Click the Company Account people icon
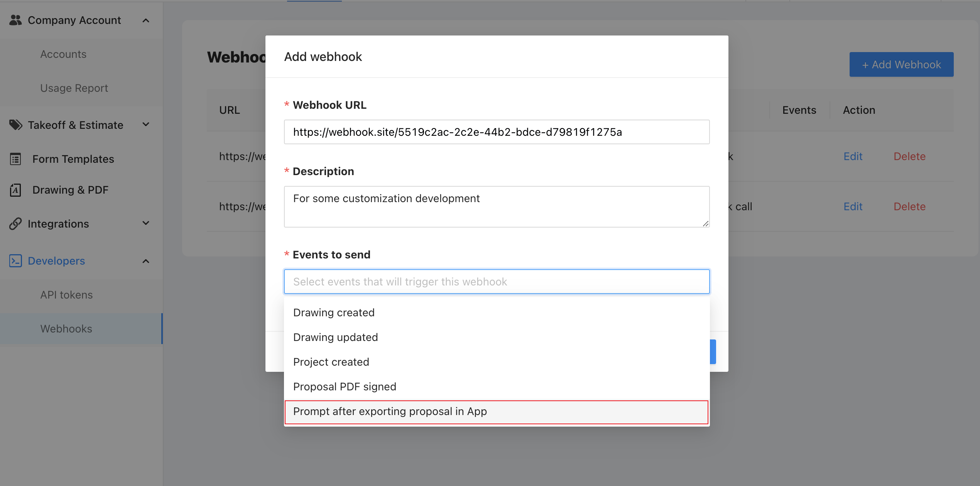The image size is (980, 486). click(x=15, y=20)
